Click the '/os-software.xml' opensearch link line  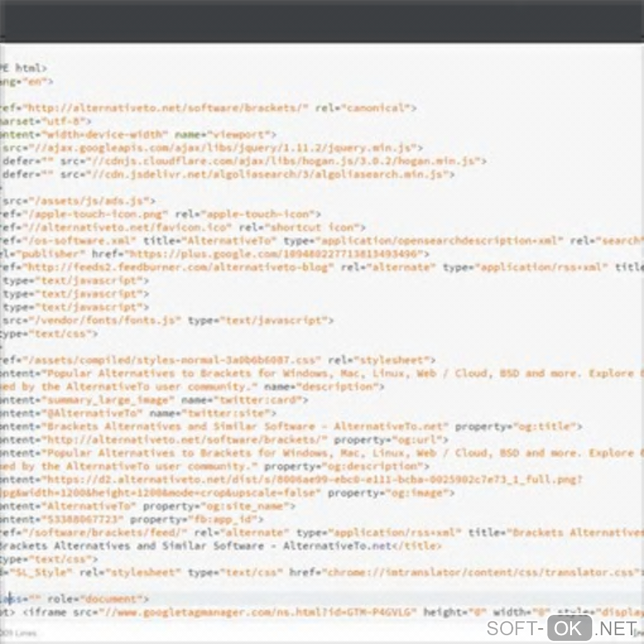click(322, 241)
